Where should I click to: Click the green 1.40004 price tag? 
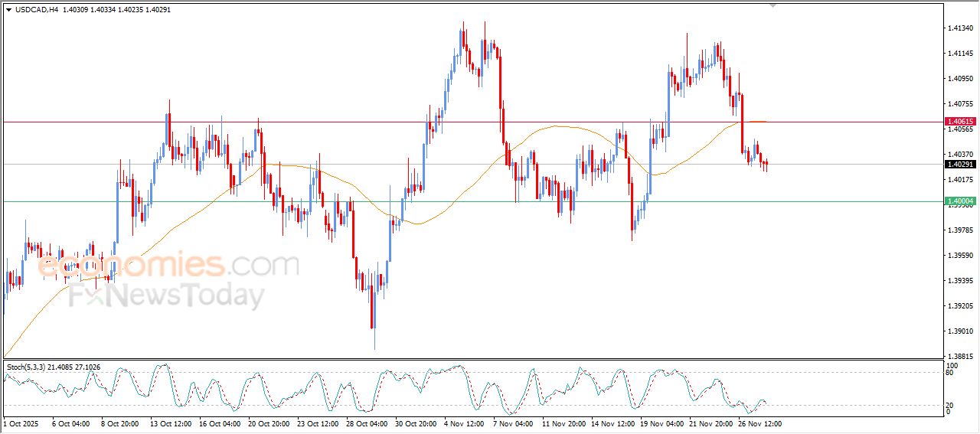960,201
